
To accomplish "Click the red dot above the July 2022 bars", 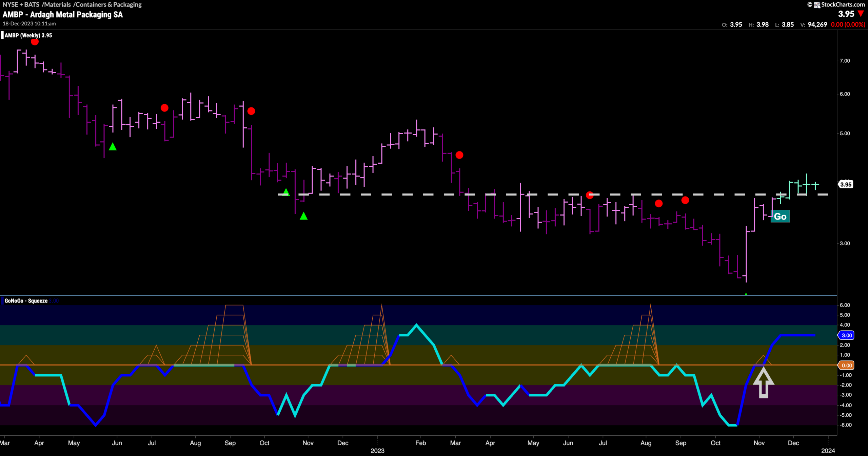I will (x=164, y=108).
